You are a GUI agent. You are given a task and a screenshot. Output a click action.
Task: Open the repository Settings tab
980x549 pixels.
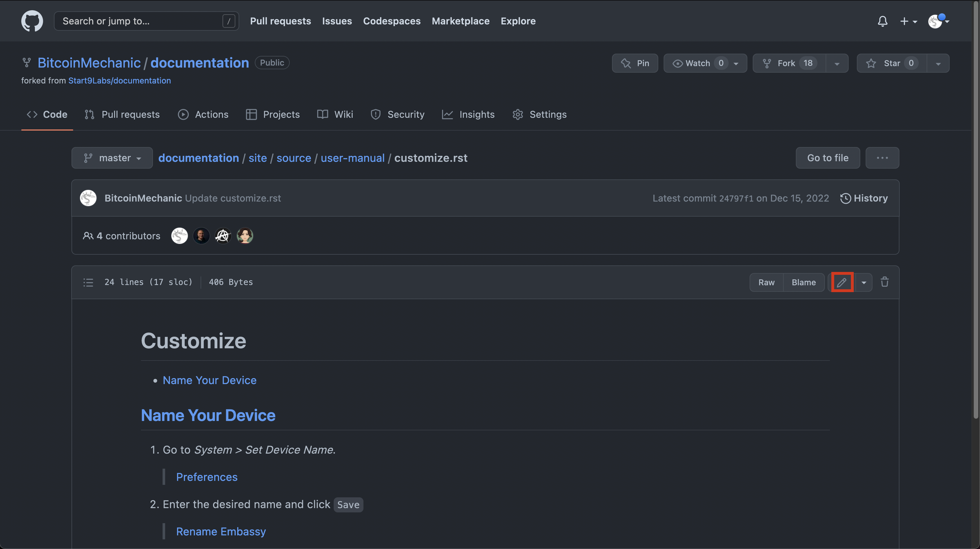click(x=539, y=115)
